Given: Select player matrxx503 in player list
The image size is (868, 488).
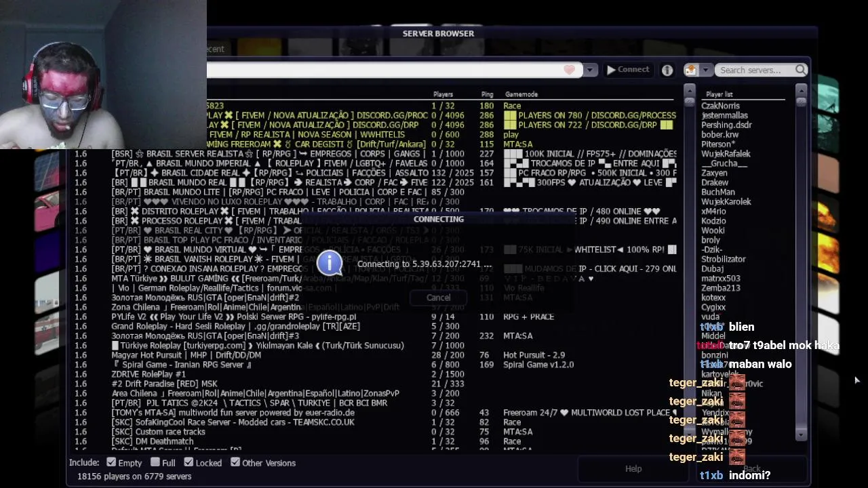Looking at the screenshot, I should click(721, 278).
